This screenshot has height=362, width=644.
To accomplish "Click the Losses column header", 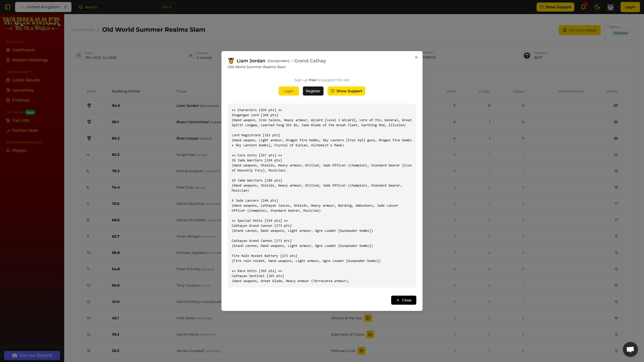I will 485,91.
